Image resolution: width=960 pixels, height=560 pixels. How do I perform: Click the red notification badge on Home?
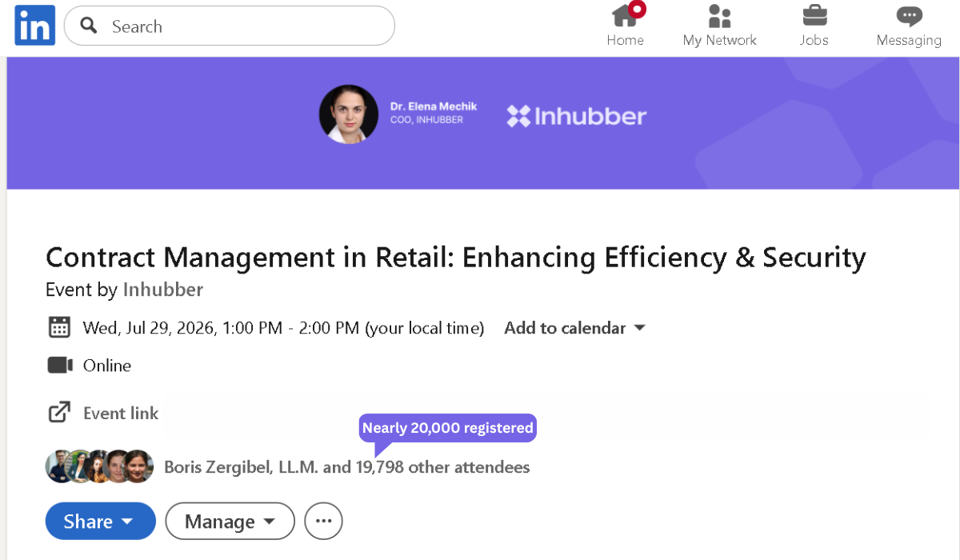coord(638,10)
